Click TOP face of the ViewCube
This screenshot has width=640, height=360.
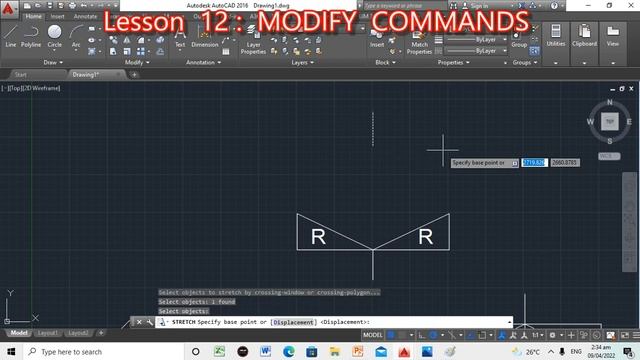609,121
